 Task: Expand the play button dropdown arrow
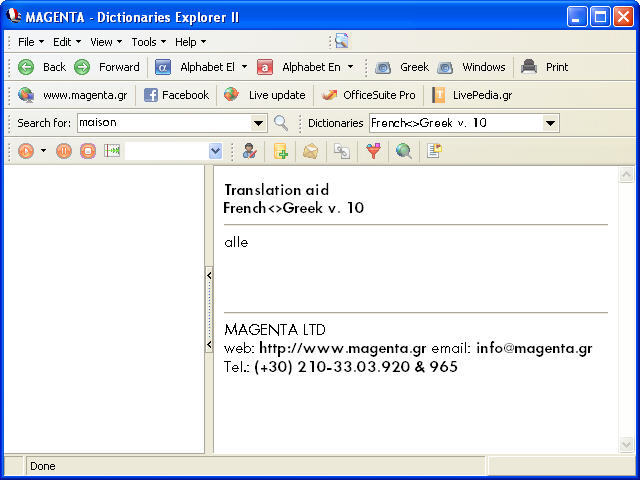[x=43, y=151]
